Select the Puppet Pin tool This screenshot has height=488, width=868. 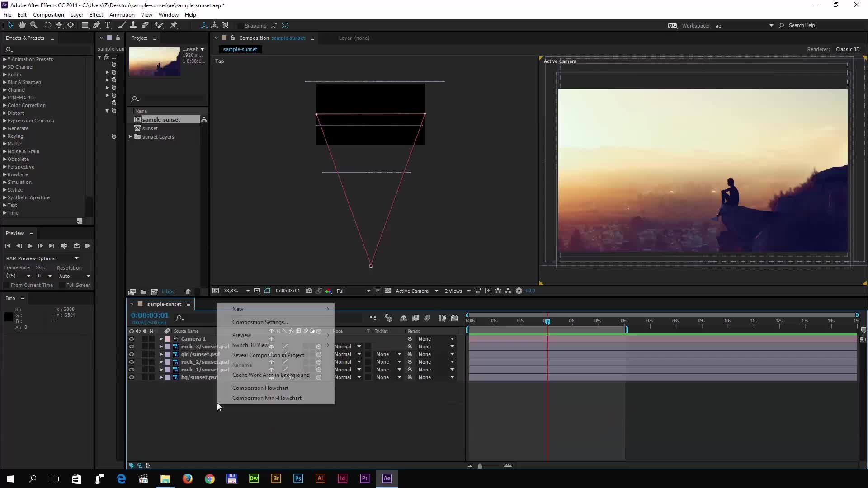(174, 25)
